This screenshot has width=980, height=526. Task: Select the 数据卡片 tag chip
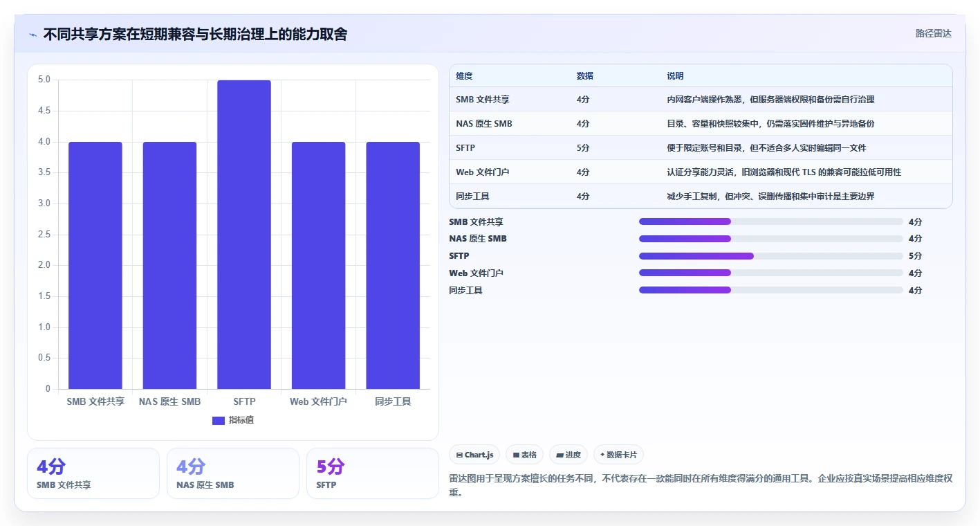click(619, 455)
